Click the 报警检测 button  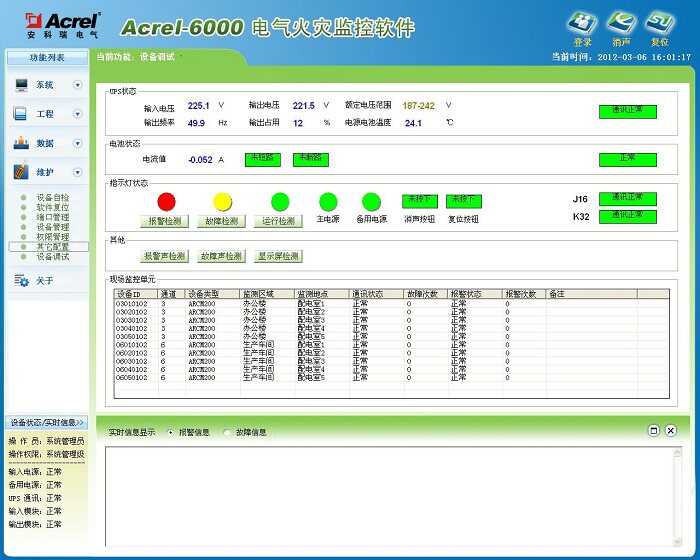tap(165, 221)
